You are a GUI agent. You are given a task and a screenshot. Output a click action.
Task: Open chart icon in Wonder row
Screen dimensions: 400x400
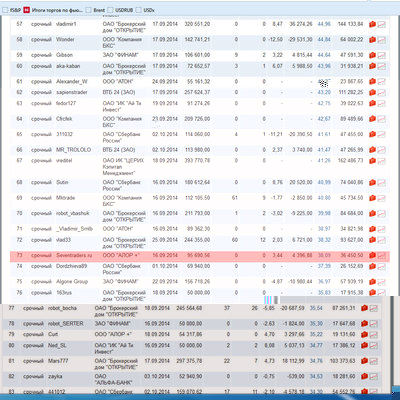[x=382, y=40]
